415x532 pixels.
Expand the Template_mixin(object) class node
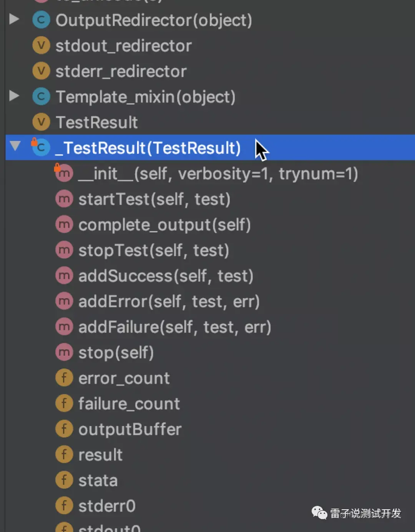[14, 96]
